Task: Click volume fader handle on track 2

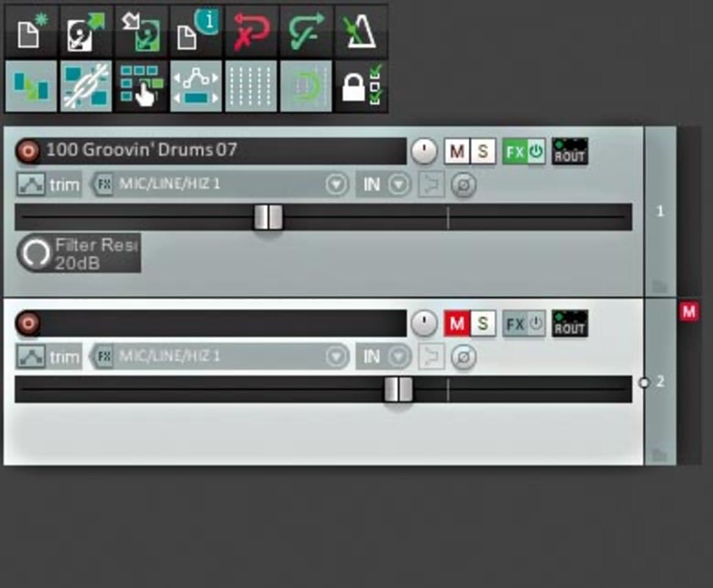Action: (x=399, y=390)
